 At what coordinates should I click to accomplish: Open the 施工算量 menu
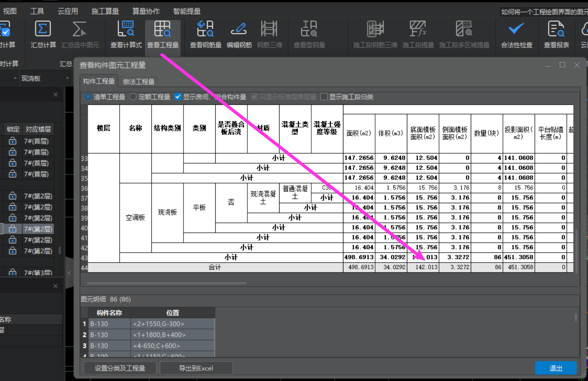click(105, 11)
